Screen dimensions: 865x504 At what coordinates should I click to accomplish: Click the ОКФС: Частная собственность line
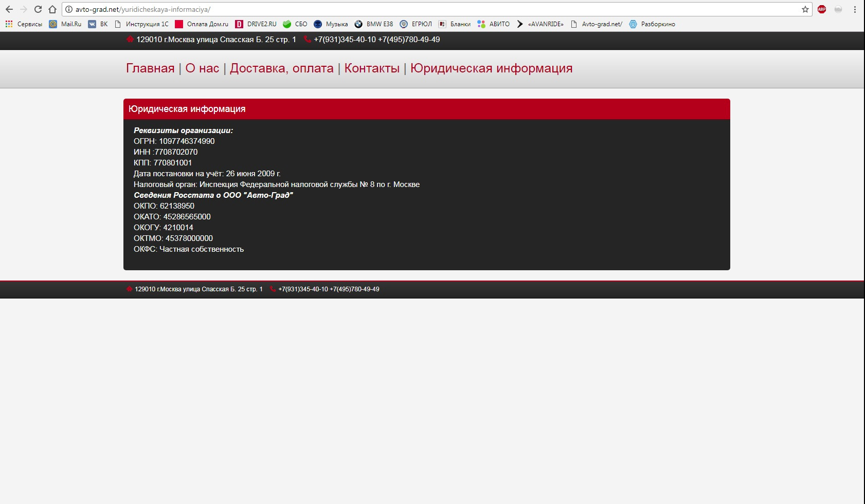[x=189, y=249]
